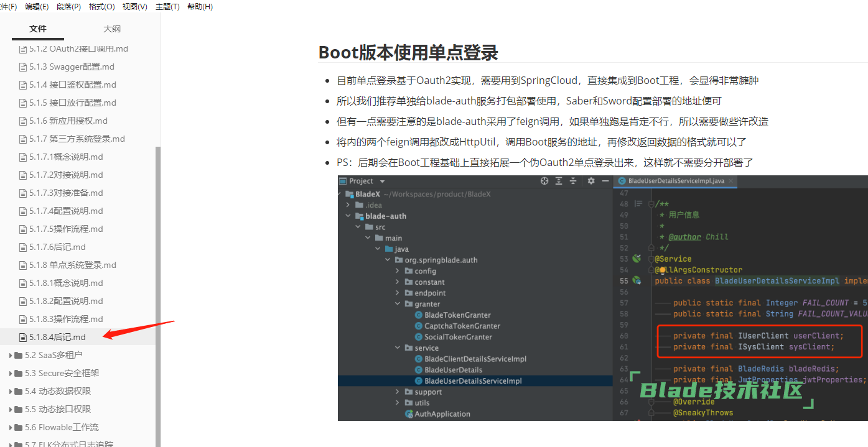
Task: Click the bullet starting 目前单点登录基于Oauth2实现
Action: pyautogui.click(x=548, y=80)
